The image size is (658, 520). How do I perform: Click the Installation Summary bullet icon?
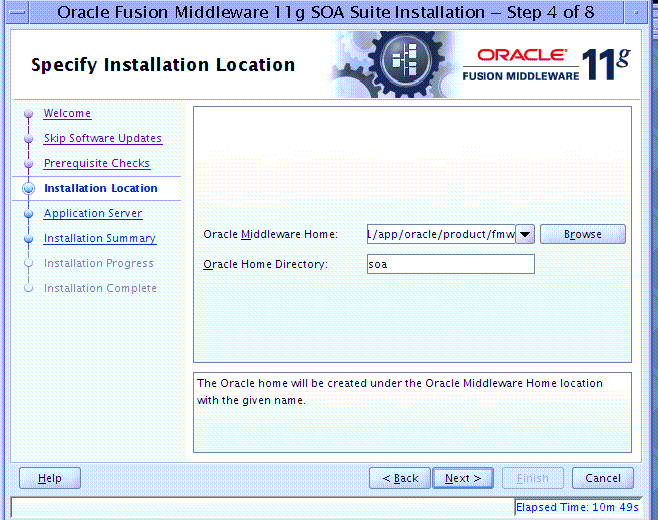tap(29, 239)
